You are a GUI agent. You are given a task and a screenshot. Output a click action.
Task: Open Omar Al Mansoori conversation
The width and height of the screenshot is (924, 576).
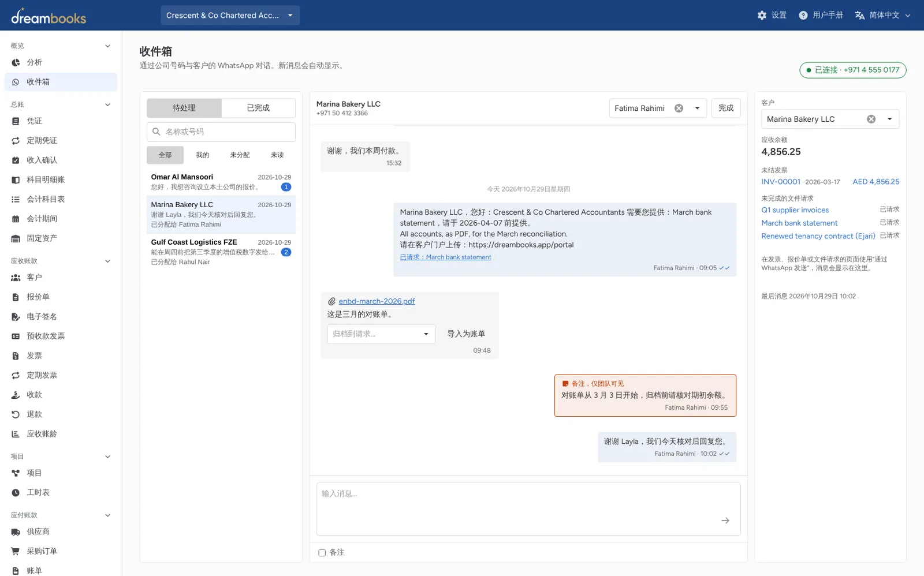(221, 182)
